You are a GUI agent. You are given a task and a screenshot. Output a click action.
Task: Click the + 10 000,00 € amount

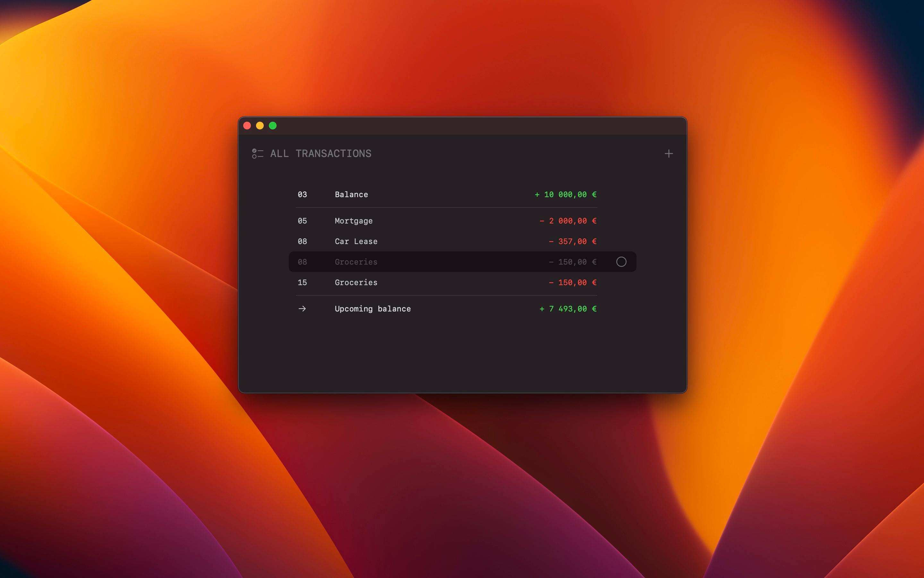pos(566,195)
